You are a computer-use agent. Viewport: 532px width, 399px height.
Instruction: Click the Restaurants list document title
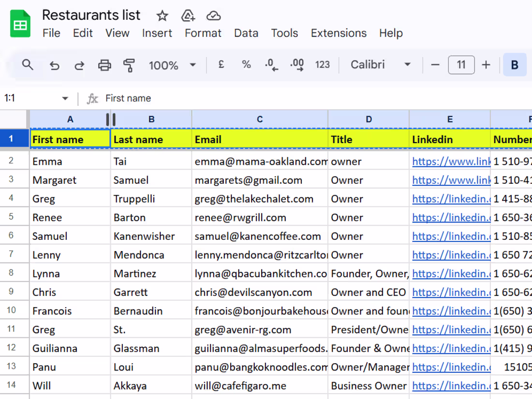(x=91, y=15)
